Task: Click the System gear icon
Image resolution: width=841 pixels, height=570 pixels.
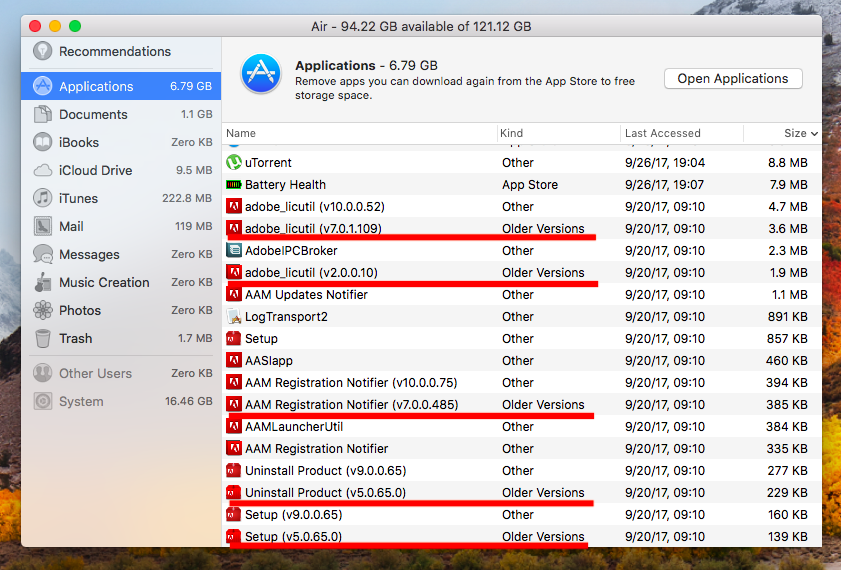Action: [42, 401]
